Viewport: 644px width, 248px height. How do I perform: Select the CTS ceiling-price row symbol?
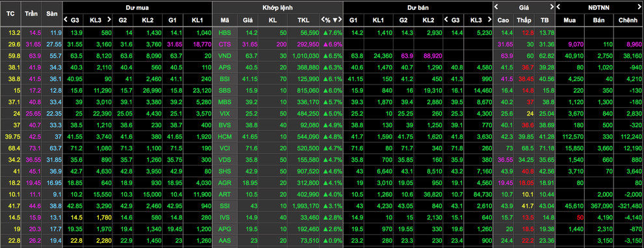pyautogui.click(x=224, y=44)
